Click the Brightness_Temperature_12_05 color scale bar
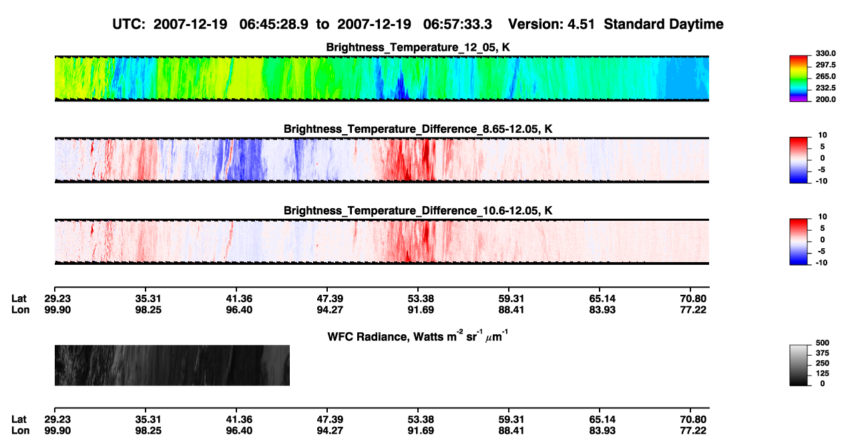Image resolution: width=868 pixels, height=445 pixels. click(800, 79)
